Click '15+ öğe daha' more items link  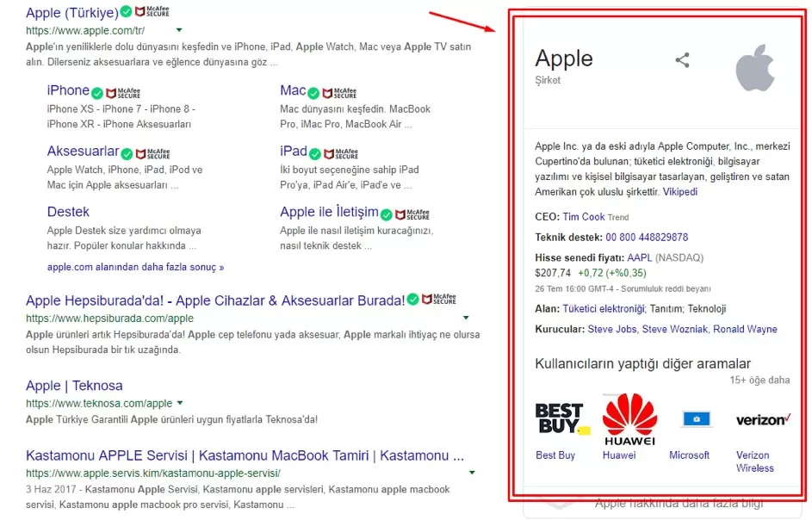pos(759,381)
